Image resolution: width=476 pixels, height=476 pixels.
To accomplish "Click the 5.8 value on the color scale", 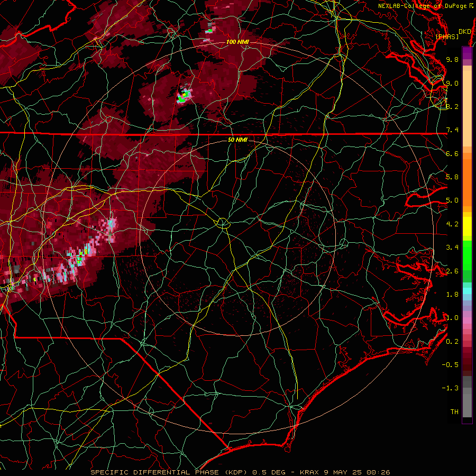I will pyautogui.click(x=452, y=177).
